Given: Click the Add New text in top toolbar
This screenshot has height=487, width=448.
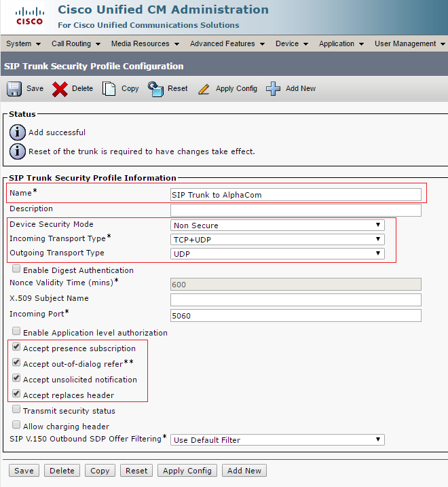Looking at the screenshot, I should coord(301,88).
